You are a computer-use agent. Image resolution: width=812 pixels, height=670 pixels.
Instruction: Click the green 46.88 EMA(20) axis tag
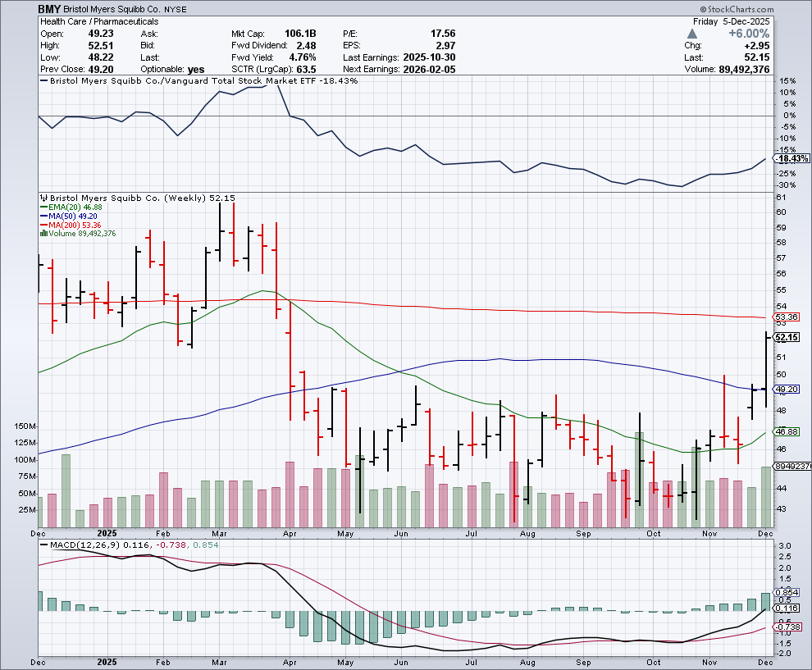point(786,431)
